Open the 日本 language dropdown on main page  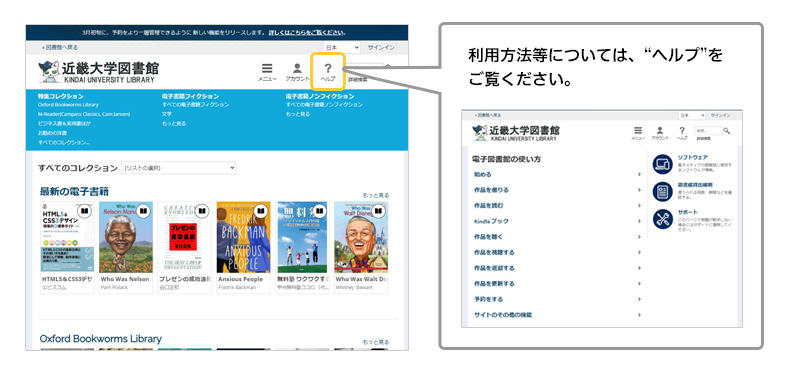(341, 47)
